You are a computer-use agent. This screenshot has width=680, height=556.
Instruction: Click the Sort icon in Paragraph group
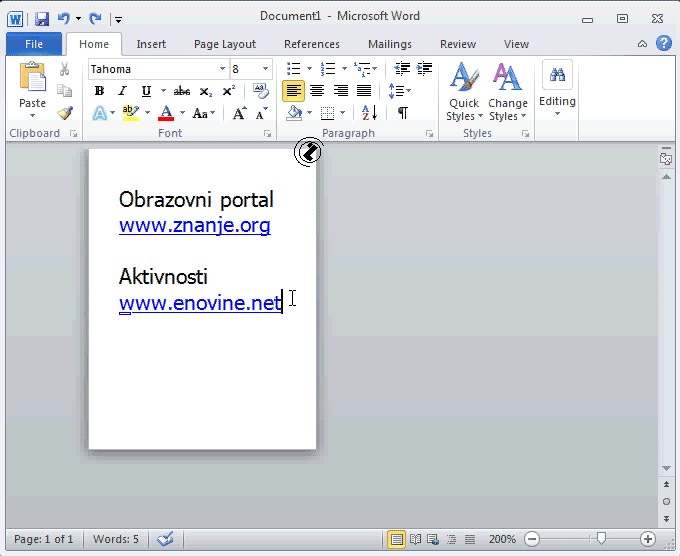pyautogui.click(x=369, y=113)
